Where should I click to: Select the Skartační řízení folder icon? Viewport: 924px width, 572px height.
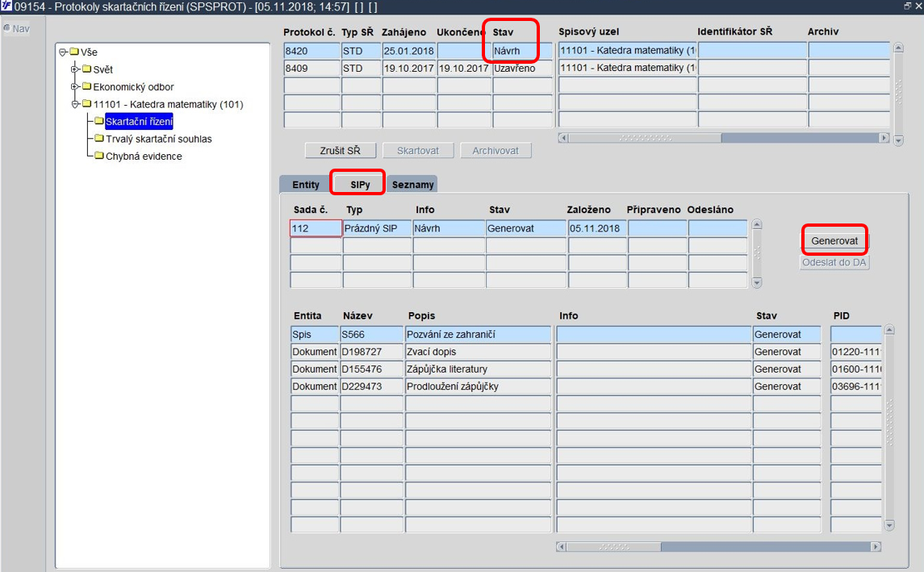[99, 121]
